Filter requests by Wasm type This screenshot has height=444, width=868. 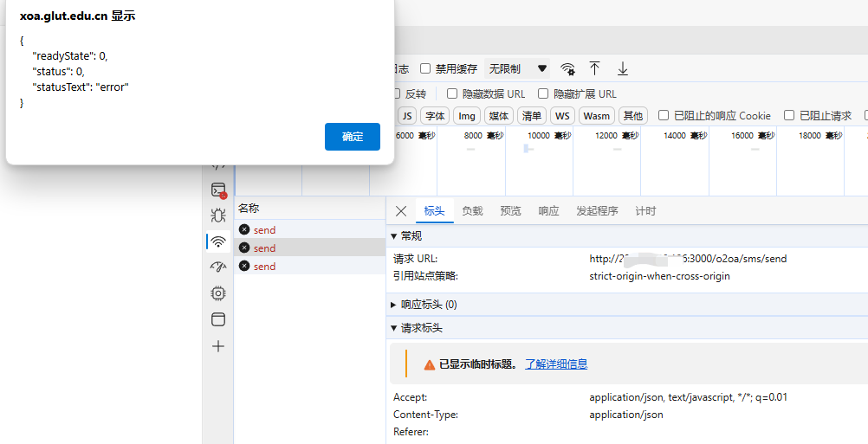(597, 116)
